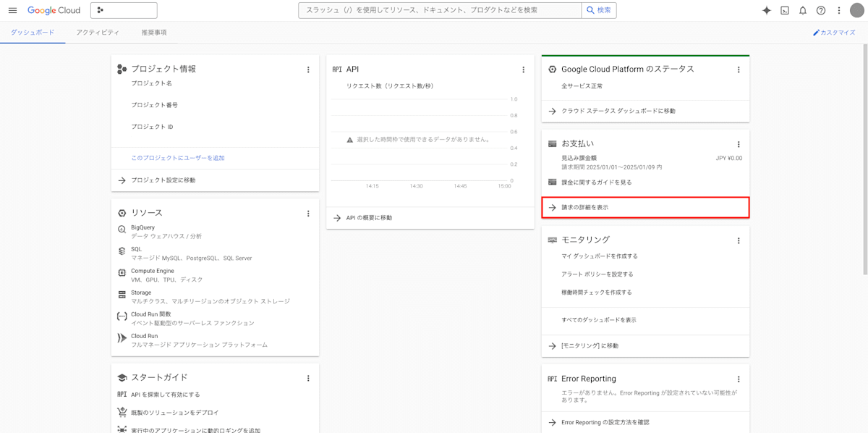
Task: Open the リソース card options menu
Action: tap(308, 214)
